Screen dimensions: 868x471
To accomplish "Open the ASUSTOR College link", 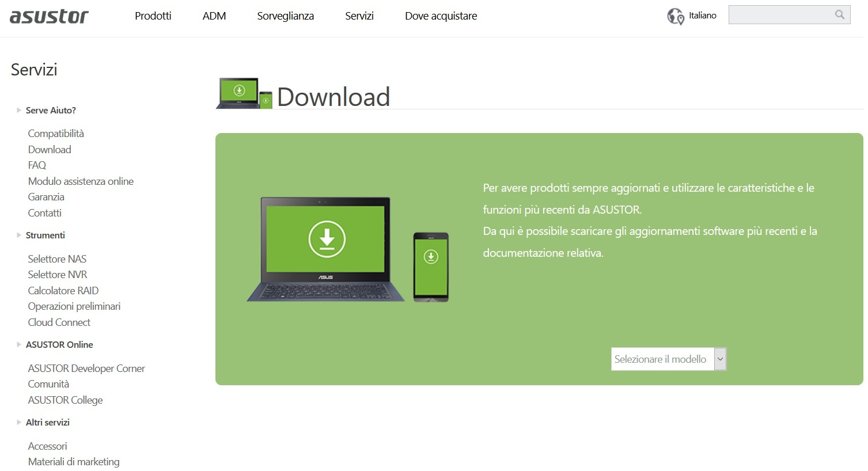I will (x=65, y=400).
